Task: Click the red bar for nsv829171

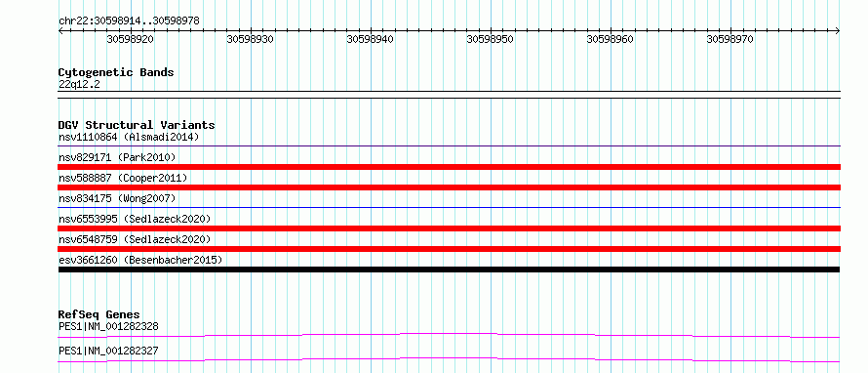Action: coord(449,167)
